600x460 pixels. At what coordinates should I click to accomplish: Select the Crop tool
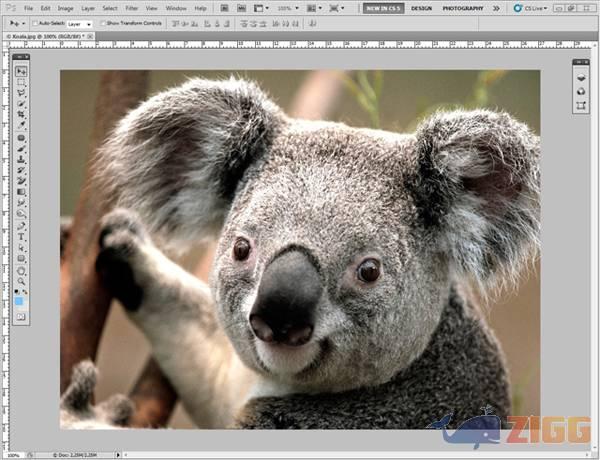[x=21, y=115]
